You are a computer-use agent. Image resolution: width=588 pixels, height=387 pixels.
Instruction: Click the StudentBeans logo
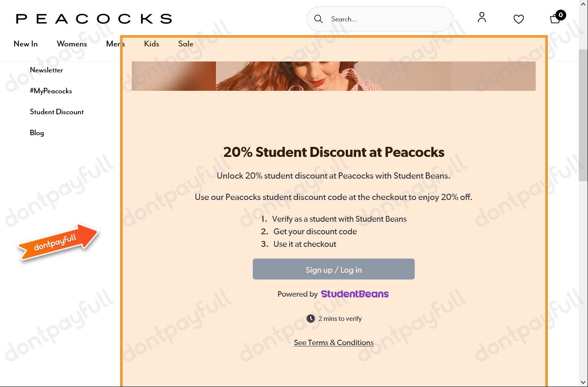pyautogui.click(x=354, y=294)
